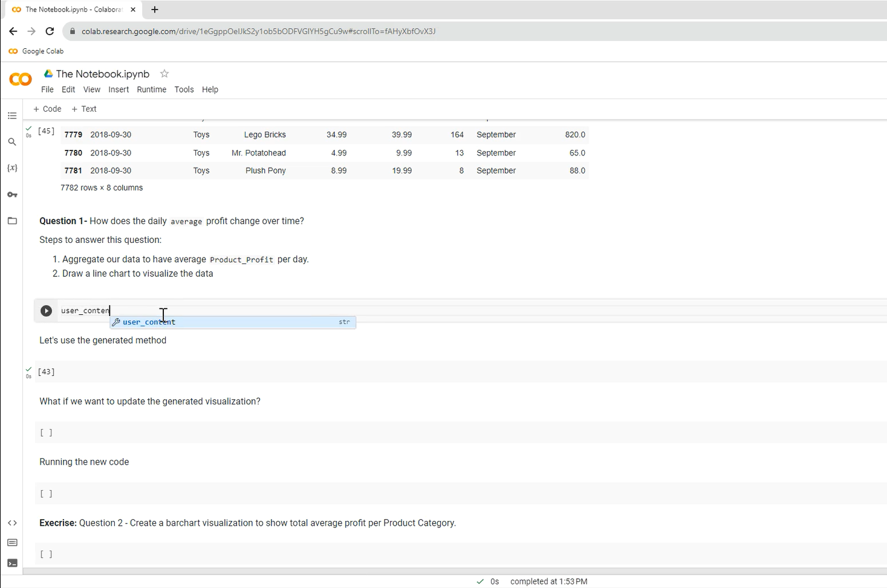Open the code snippets icon

tap(12, 523)
